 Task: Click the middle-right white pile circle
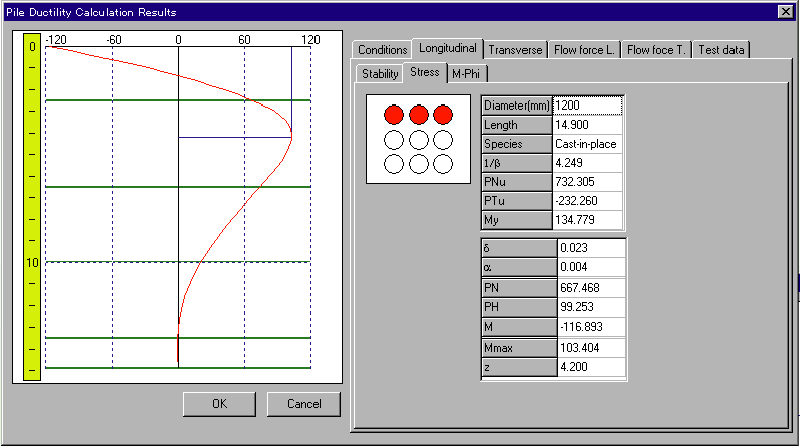[443, 139]
